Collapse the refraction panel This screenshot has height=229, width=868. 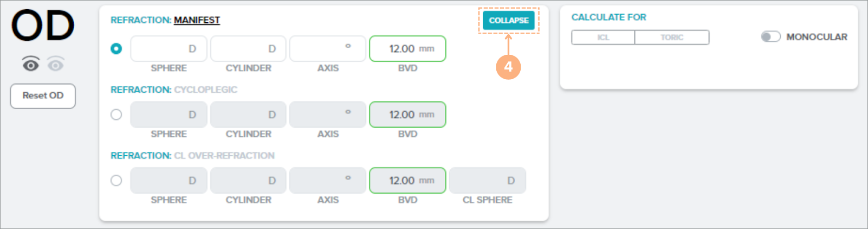click(508, 21)
